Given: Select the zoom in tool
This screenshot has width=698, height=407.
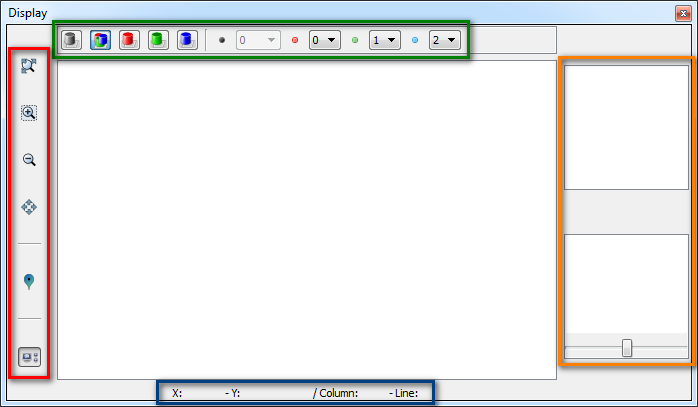Looking at the screenshot, I should pos(29,113).
